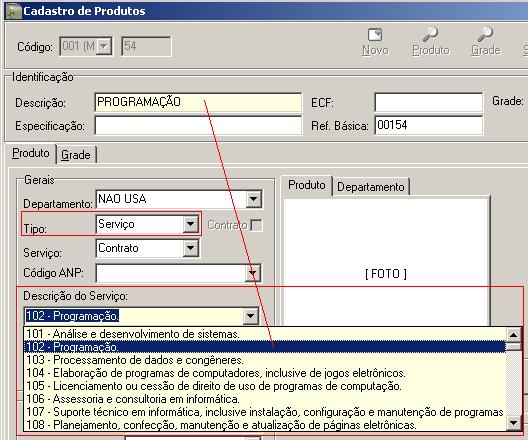Image resolution: width=528 pixels, height=440 pixels.
Task: Expand the Departamento dropdown
Action: tap(254, 199)
